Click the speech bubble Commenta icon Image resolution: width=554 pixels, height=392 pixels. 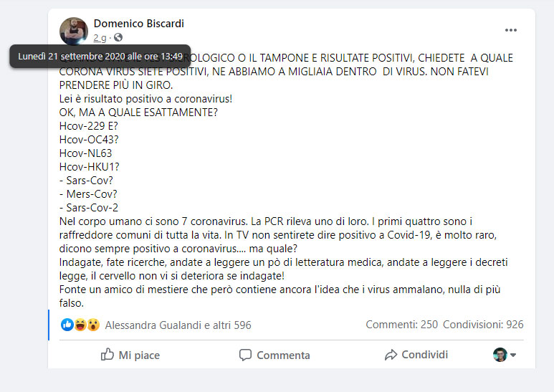click(245, 355)
